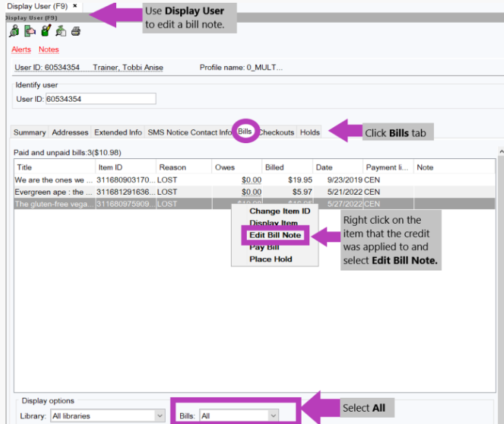Image resolution: width=504 pixels, height=424 pixels.
Task: Open the Bills 'All' dropdown
Action: [x=239, y=416]
